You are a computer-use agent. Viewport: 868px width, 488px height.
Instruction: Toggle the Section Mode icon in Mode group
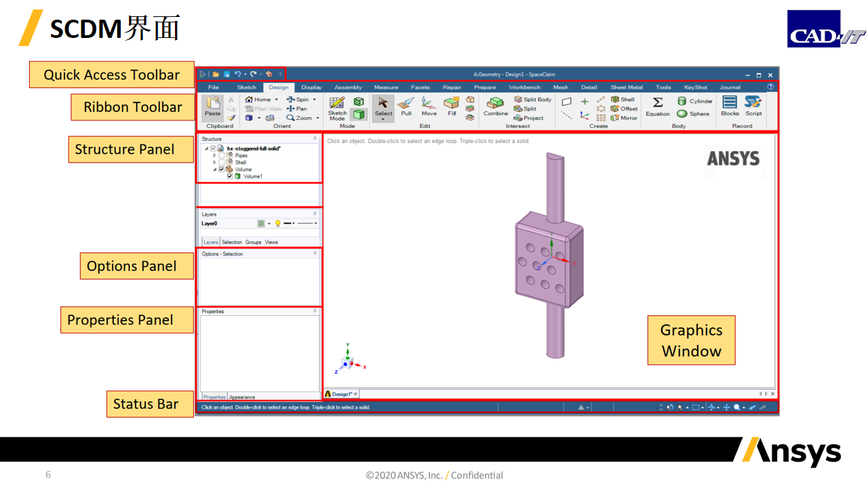(x=358, y=102)
